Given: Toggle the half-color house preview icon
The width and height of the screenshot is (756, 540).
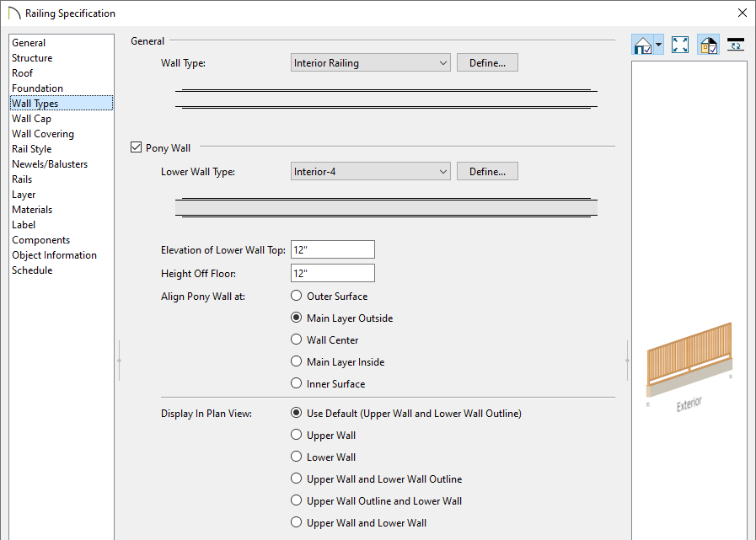Looking at the screenshot, I should (708, 45).
